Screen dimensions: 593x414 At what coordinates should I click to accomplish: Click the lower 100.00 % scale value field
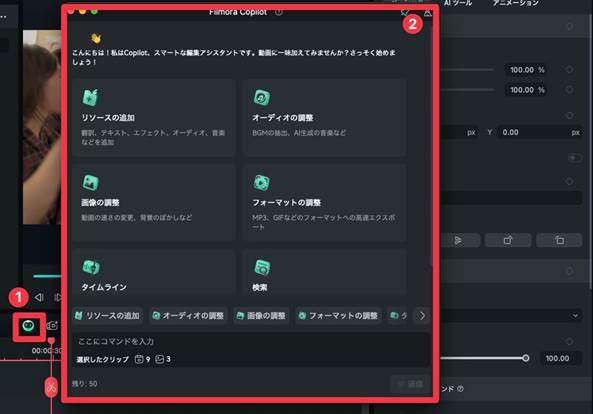point(527,90)
